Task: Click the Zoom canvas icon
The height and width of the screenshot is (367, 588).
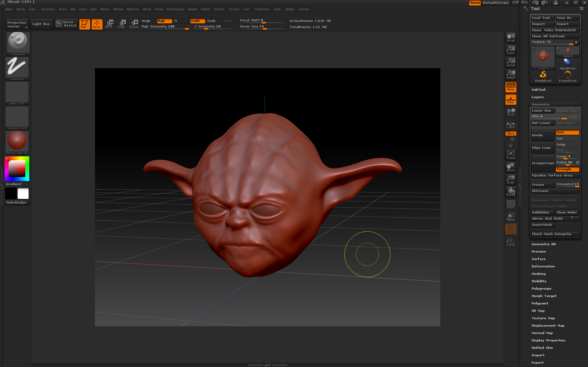Action: 511,50
